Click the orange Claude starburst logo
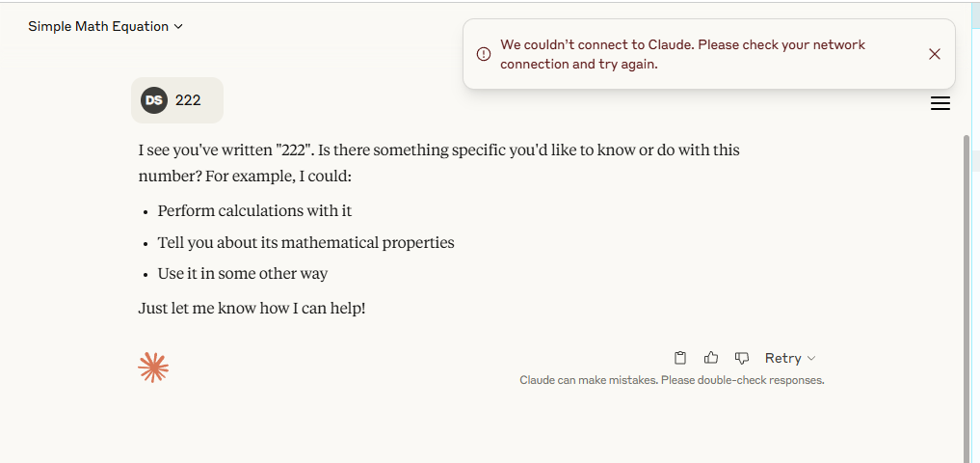The height and width of the screenshot is (463, 980). [x=153, y=368]
